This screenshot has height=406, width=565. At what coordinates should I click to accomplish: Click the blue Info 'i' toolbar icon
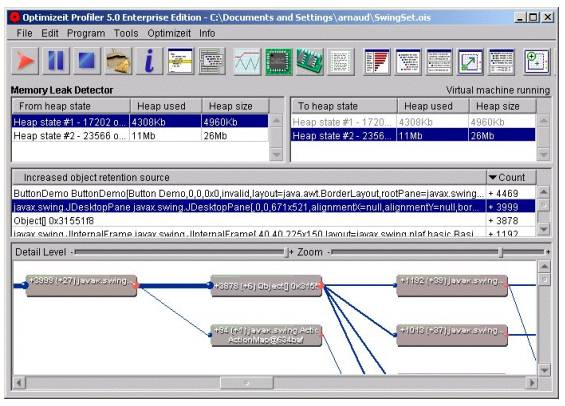[149, 61]
